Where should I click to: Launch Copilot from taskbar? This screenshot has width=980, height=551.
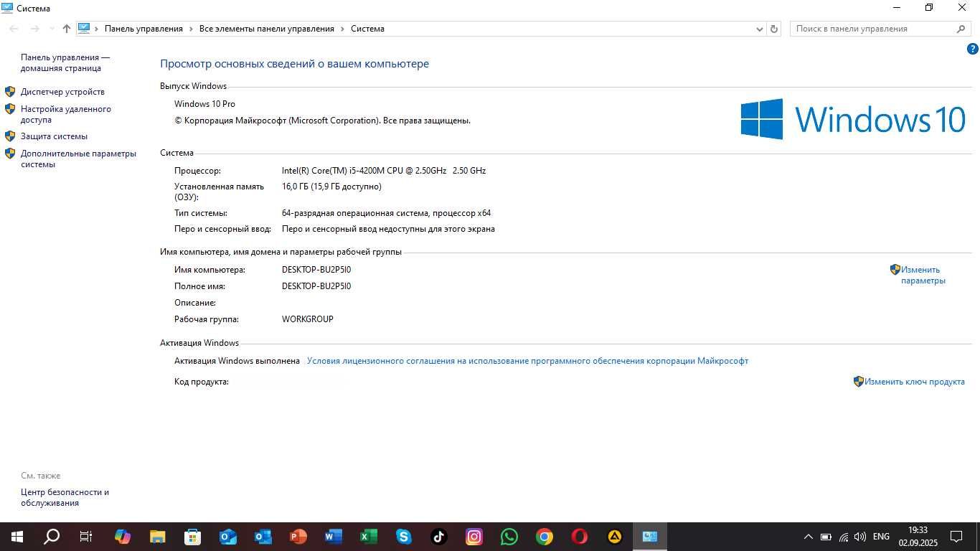tap(123, 537)
